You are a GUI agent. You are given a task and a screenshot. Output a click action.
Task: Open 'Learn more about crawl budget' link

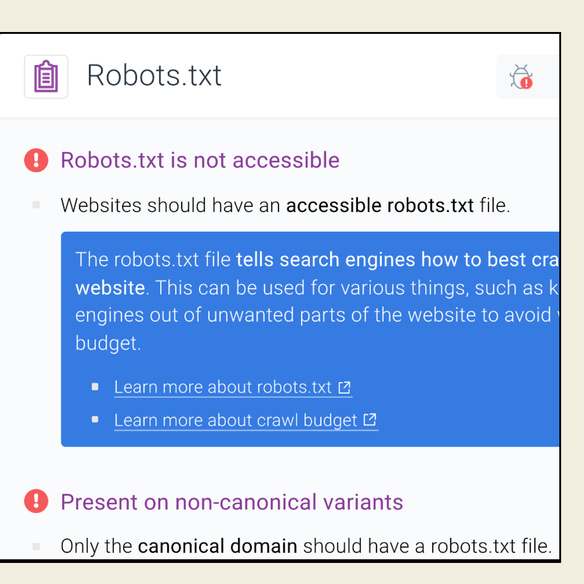click(x=246, y=420)
